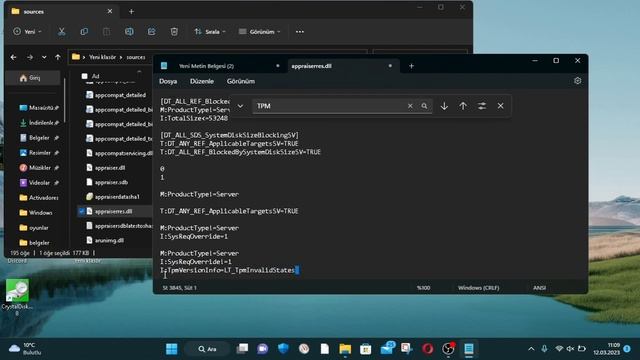Image resolution: width=640 pixels, height=360 pixels.
Task: Find next match with down arrow
Action: pos(444,106)
